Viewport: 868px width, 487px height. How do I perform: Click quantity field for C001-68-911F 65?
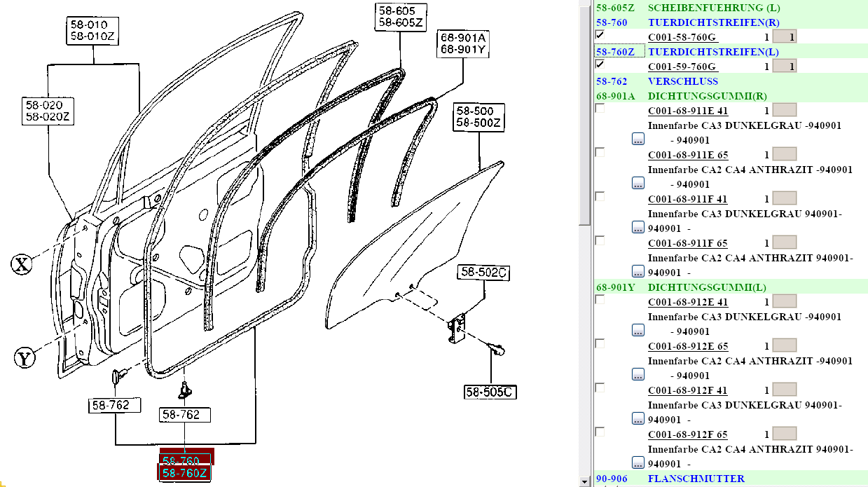pyautogui.click(x=784, y=242)
